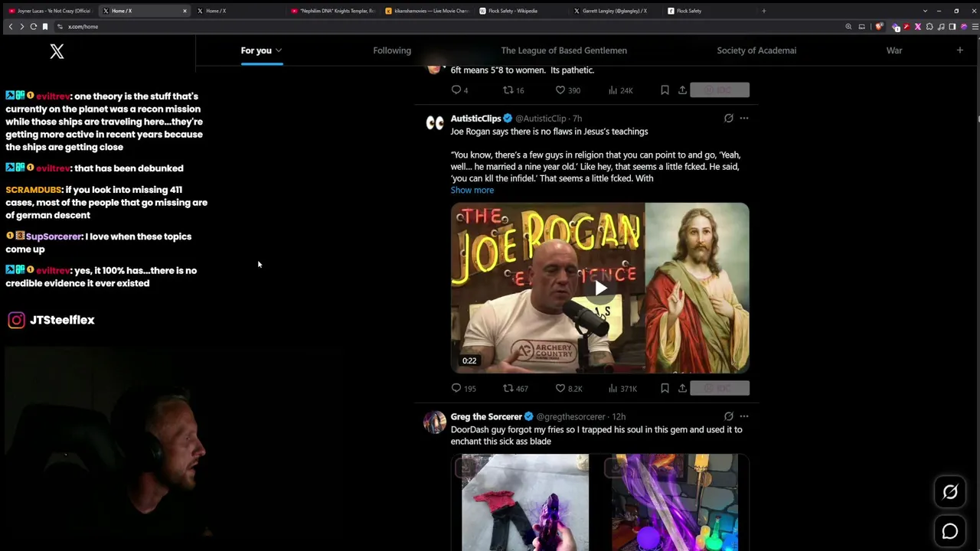
Task: Click the browser back arrow
Action: pos(11,27)
